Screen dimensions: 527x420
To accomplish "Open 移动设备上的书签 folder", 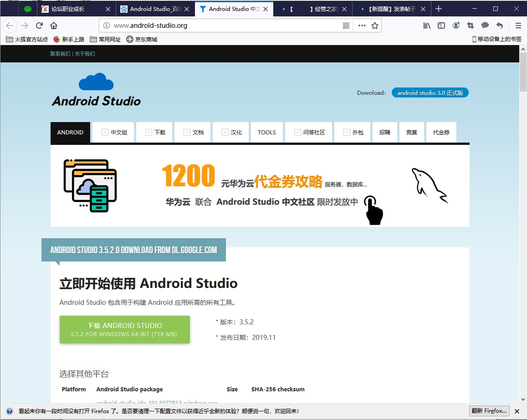I will tap(497, 39).
